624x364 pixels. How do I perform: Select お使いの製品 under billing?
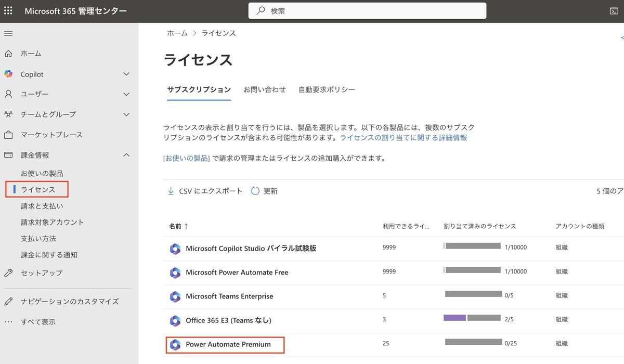42,173
